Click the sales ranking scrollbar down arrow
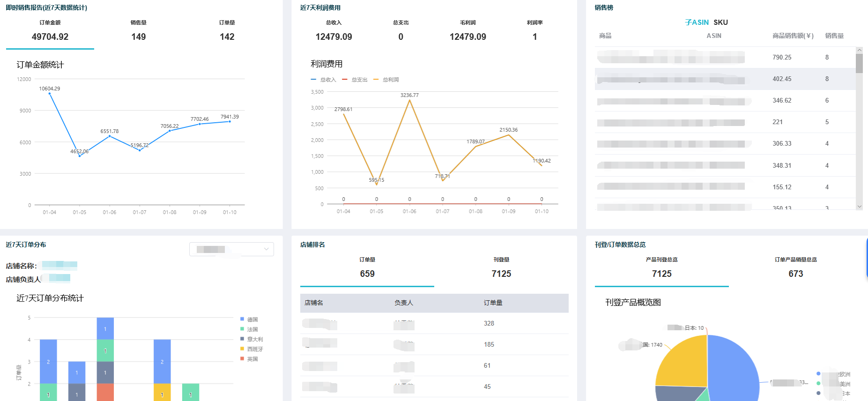Screen dimensions: 868x401 (x=859, y=207)
